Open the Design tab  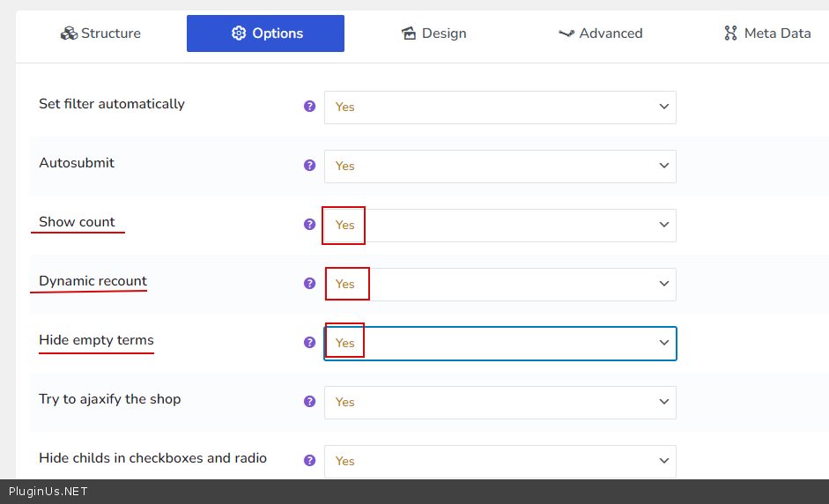pyautogui.click(x=433, y=33)
